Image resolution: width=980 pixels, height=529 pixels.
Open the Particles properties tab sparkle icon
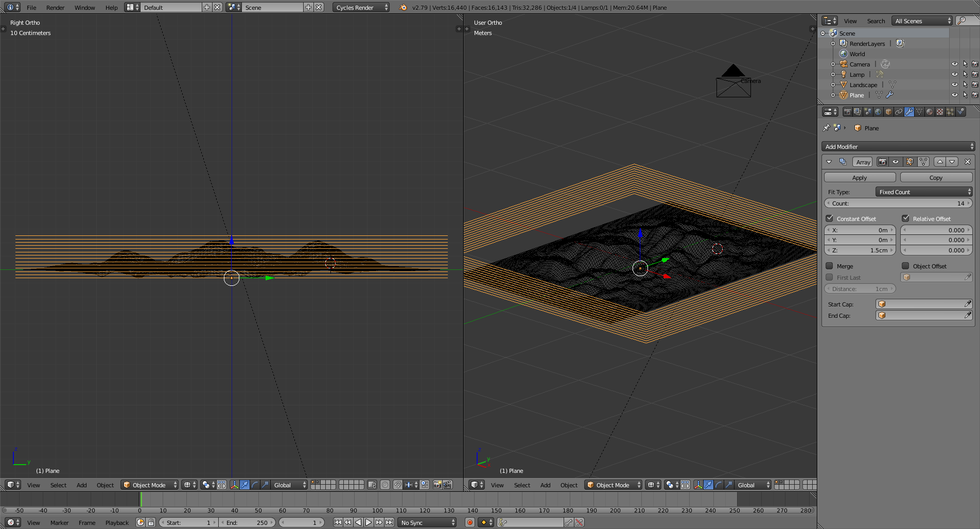(950, 112)
